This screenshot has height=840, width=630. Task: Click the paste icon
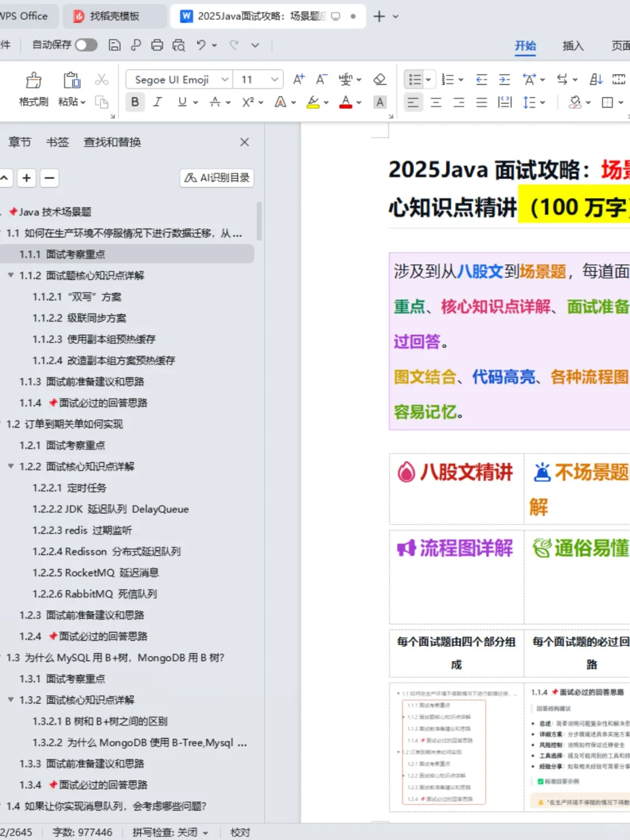71,87
